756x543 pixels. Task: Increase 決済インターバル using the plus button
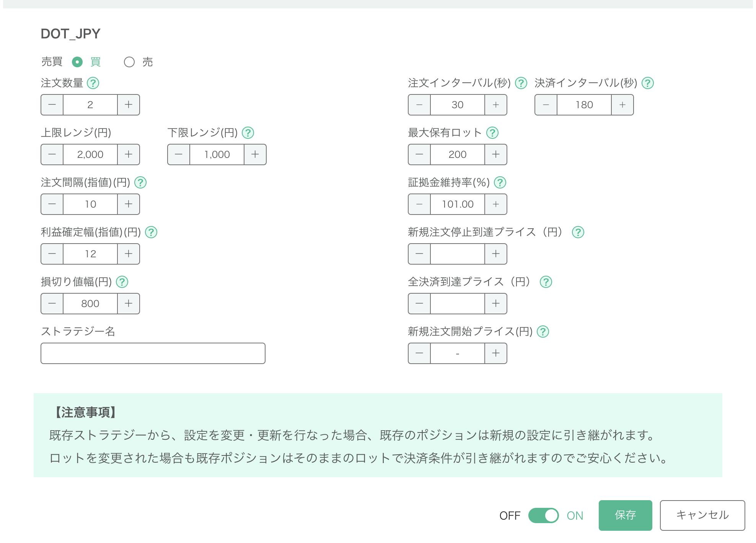pyautogui.click(x=623, y=104)
